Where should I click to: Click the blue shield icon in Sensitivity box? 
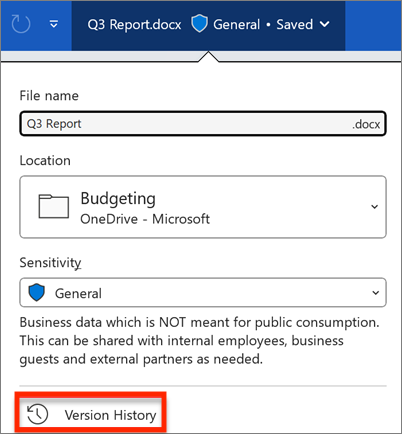[x=37, y=292]
